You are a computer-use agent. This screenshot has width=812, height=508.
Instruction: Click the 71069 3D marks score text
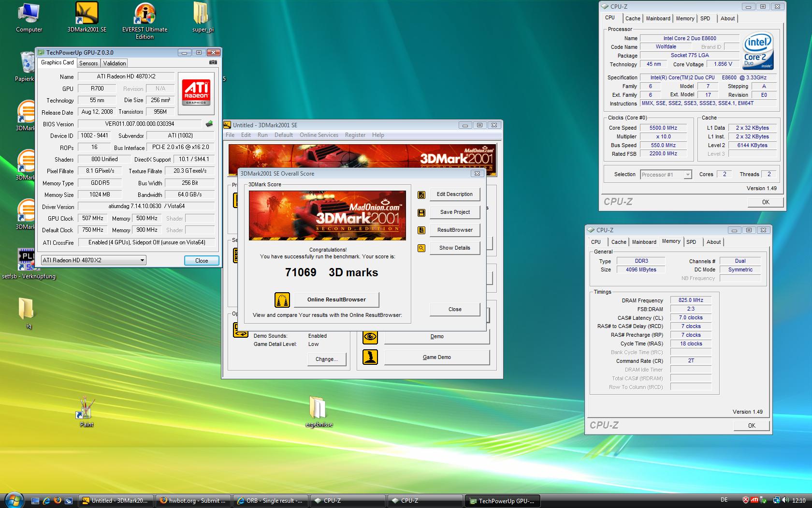tap(332, 273)
